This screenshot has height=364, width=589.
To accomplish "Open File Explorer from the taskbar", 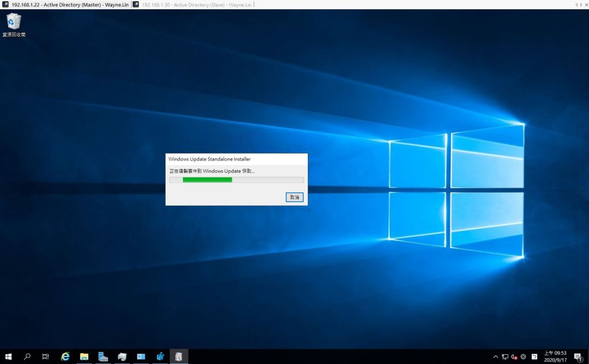I will coord(84,357).
